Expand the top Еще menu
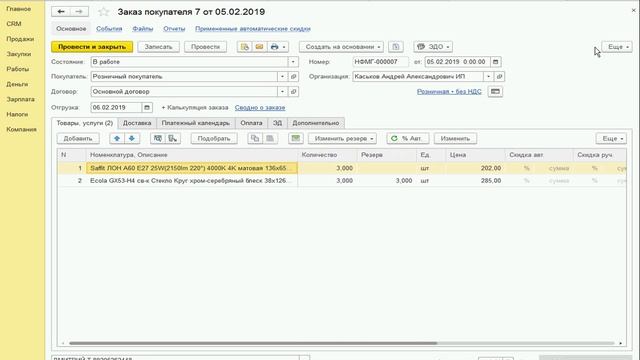This screenshot has width=640, height=360. 617,47
